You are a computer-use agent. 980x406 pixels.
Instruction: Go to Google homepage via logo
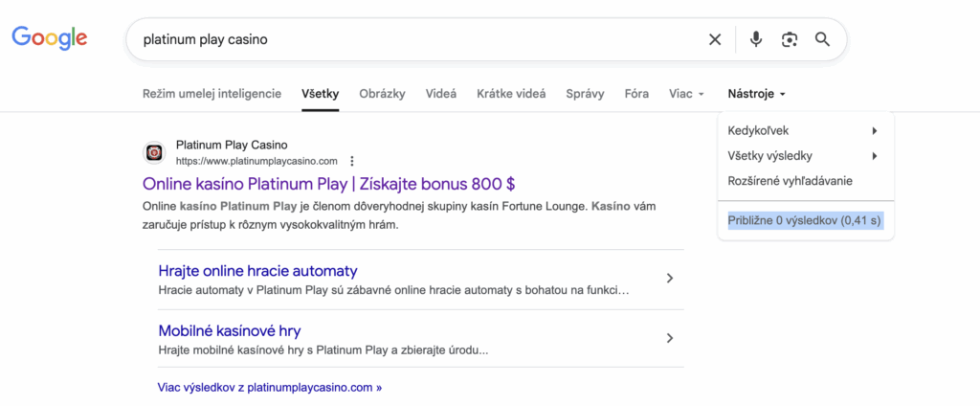[50, 38]
